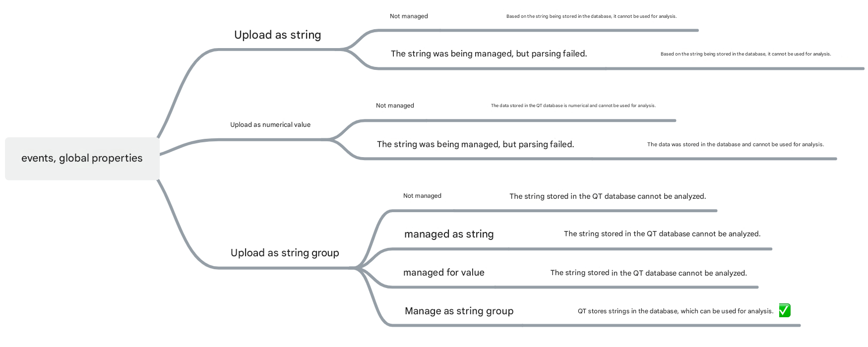
Task: Select 'QT stores strings in the database' note
Action: pyautogui.click(x=676, y=311)
